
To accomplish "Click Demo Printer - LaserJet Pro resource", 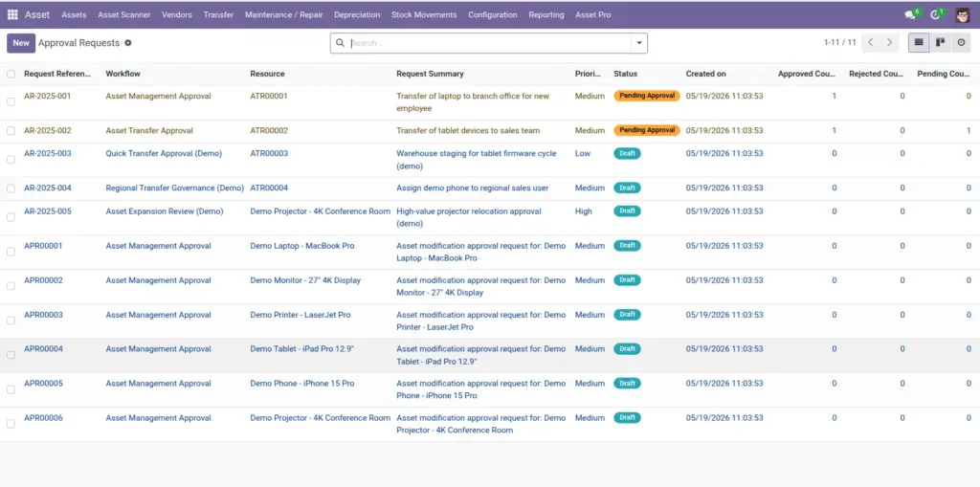I will [x=301, y=315].
